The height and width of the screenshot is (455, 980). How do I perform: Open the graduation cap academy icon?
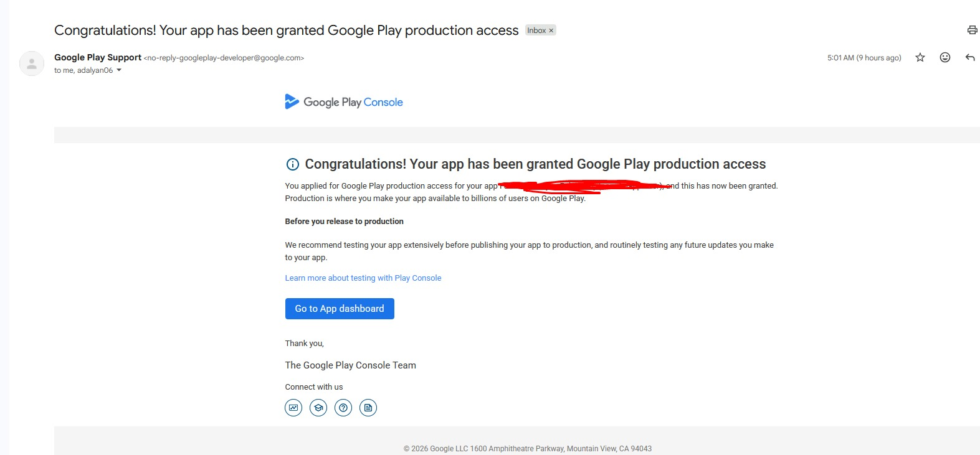tap(318, 408)
